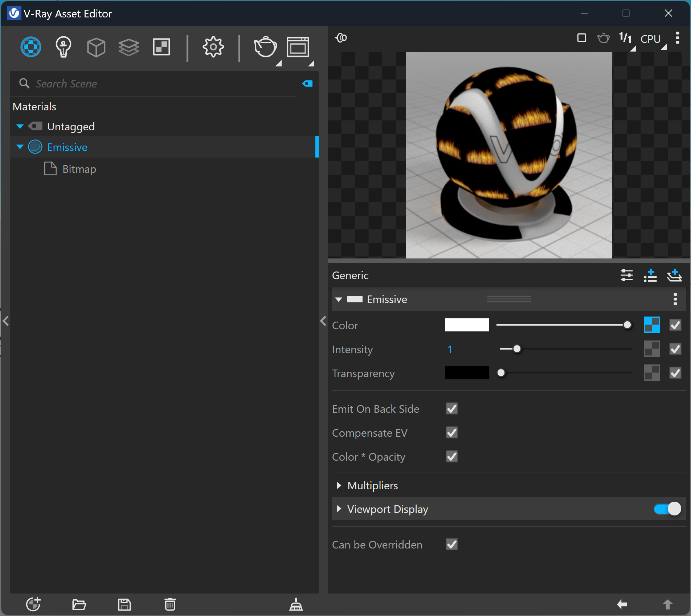Click the Untagged tag icon
This screenshot has width=691, height=616.
click(35, 126)
